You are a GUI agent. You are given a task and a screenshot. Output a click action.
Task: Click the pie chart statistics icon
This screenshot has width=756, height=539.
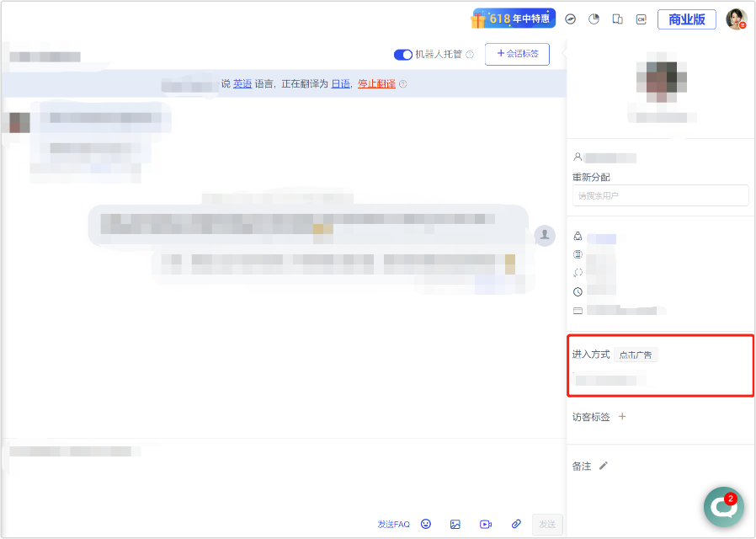(594, 18)
